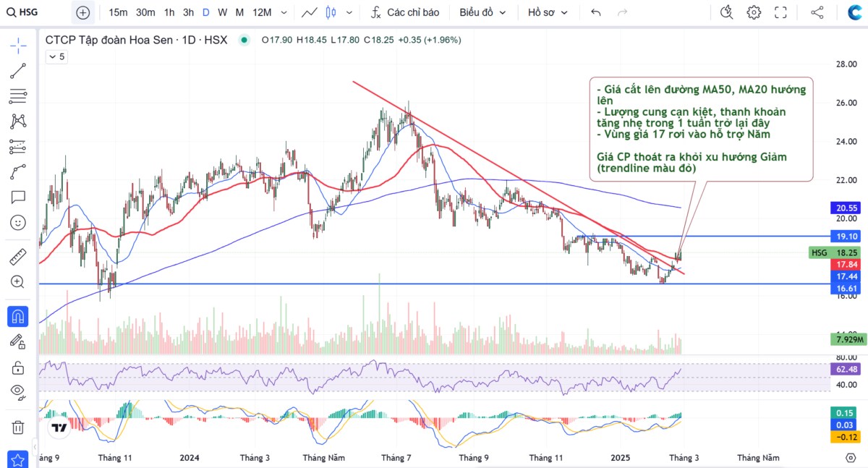Click the HSG 18.25 last price label

[x=835, y=252]
